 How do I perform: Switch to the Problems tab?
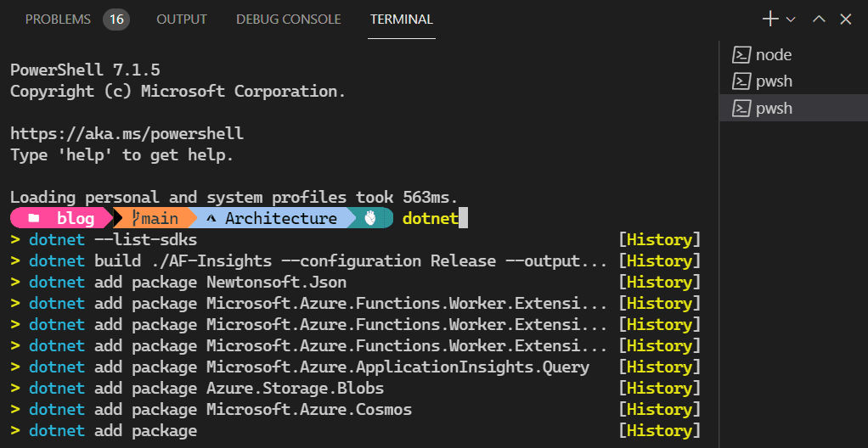coord(58,20)
